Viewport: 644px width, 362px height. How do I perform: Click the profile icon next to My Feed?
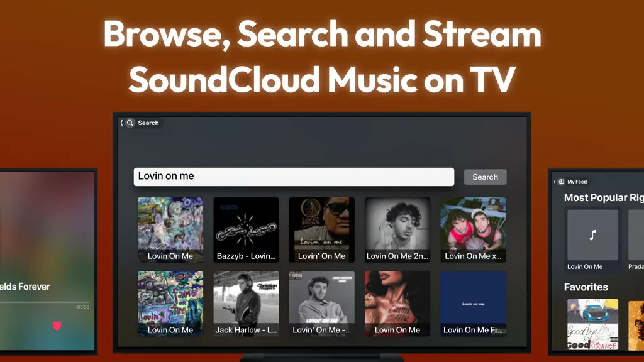(561, 182)
